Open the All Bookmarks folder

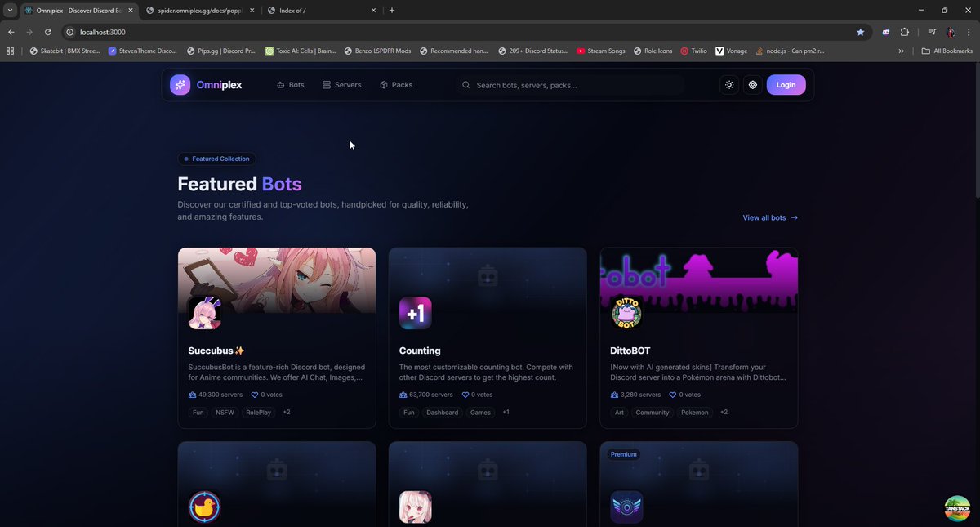pos(947,51)
